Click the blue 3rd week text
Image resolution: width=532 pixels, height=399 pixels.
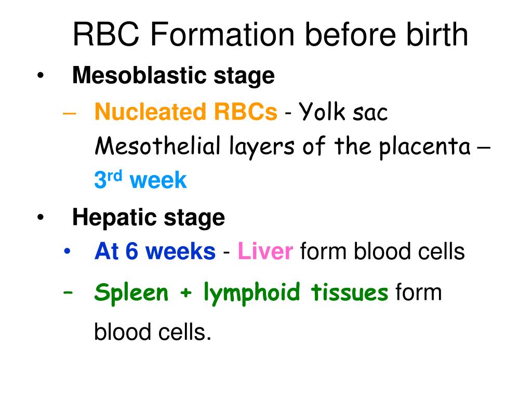140,179
